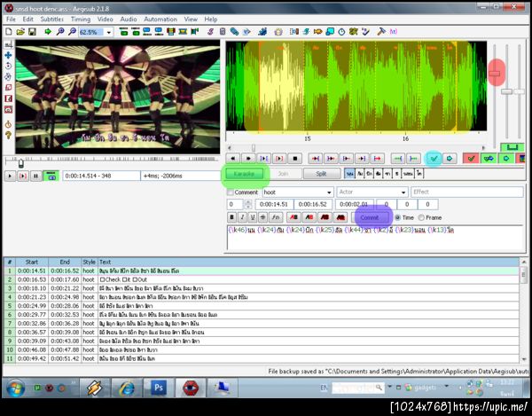
Task: Toggle red auto-commit checkmark button
Action: coord(471,159)
